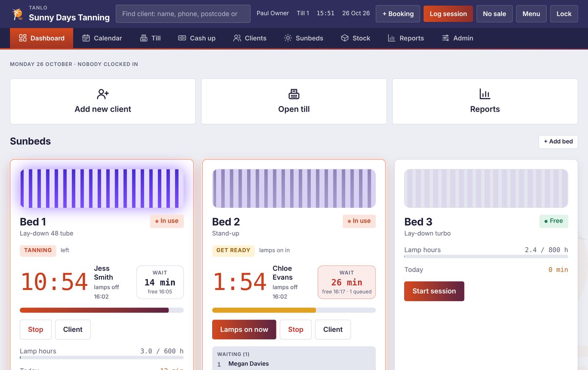Screen dimensions: 588x370
Task: Click the Reports bar chart icon in the navigation
Action: coord(391,38)
